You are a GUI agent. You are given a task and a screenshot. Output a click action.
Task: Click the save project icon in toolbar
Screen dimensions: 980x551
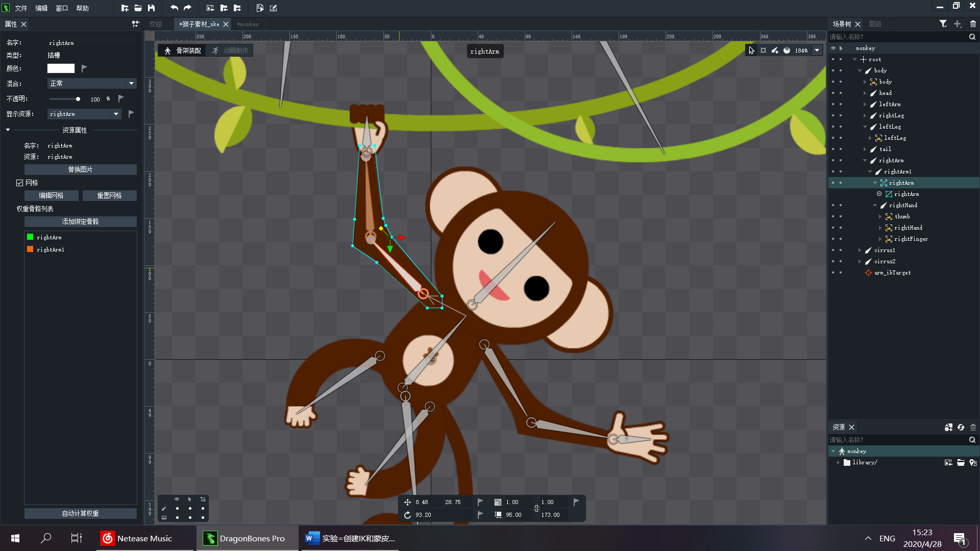pos(151,8)
